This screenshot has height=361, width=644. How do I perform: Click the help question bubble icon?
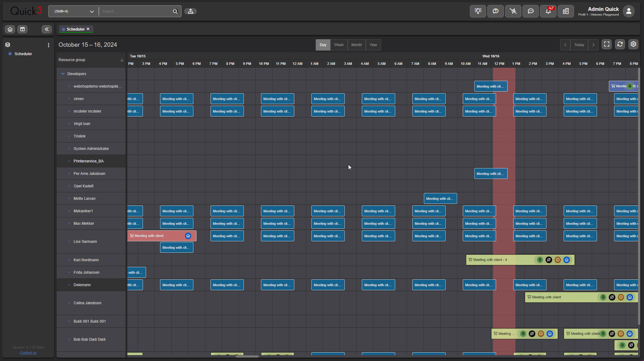coord(495,11)
